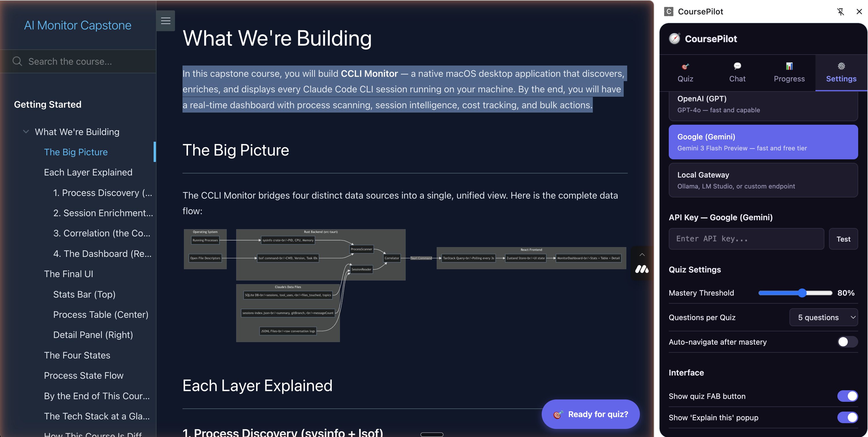The height and width of the screenshot is (437, 868).
Task: Focus the Enter API key field
Action: click(x=746, y=239)
